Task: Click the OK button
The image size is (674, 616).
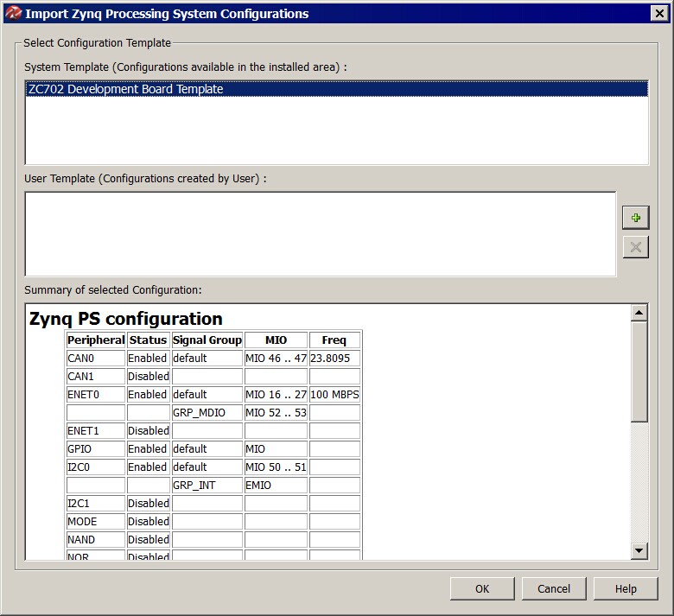Action: (x=482, y=588)
